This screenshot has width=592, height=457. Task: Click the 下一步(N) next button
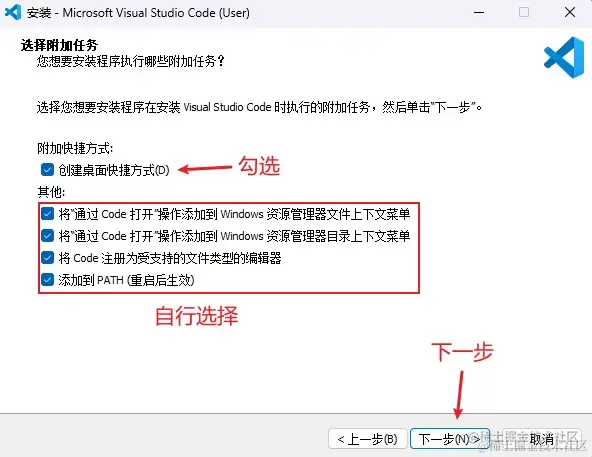tap(450, 439)
